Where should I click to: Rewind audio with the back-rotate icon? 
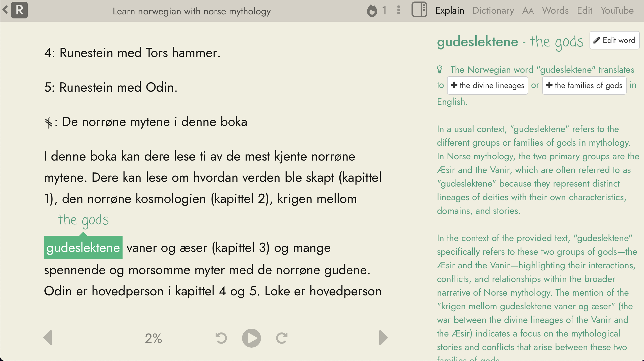point(221,338)
